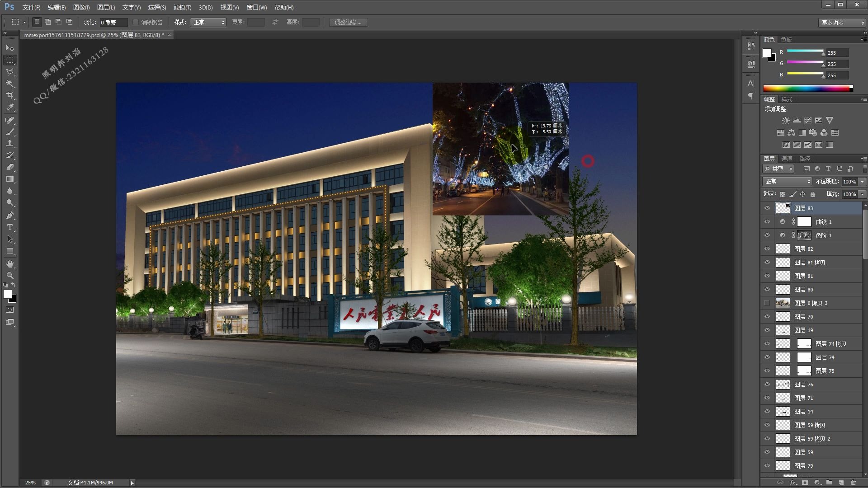This screenshot has width=868, height=488.
Task: Show hidden layer 图层 0 拷贝 3
Action: (767, 303)
